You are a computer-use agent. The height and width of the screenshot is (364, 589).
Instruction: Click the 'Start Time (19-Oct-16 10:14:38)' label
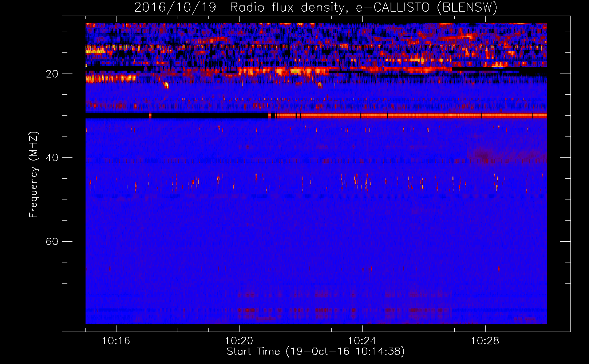pos(316,352)
